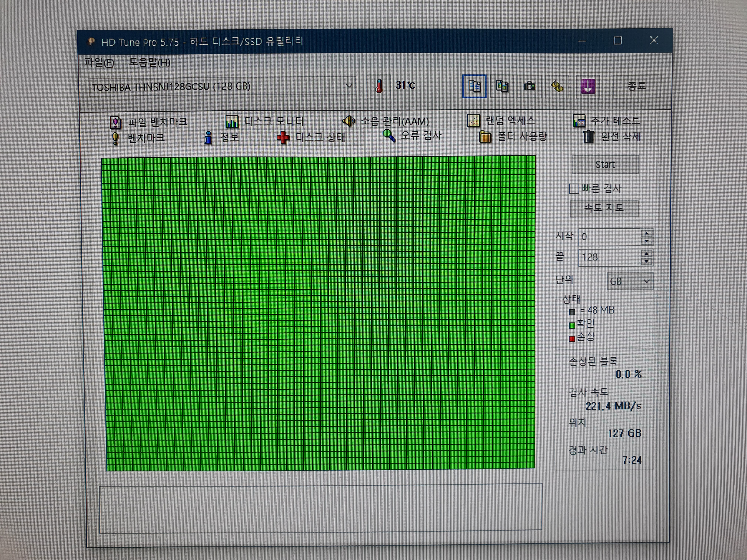
Task: Switch to the 벤치마크 tab
Action: coord(138,138)
